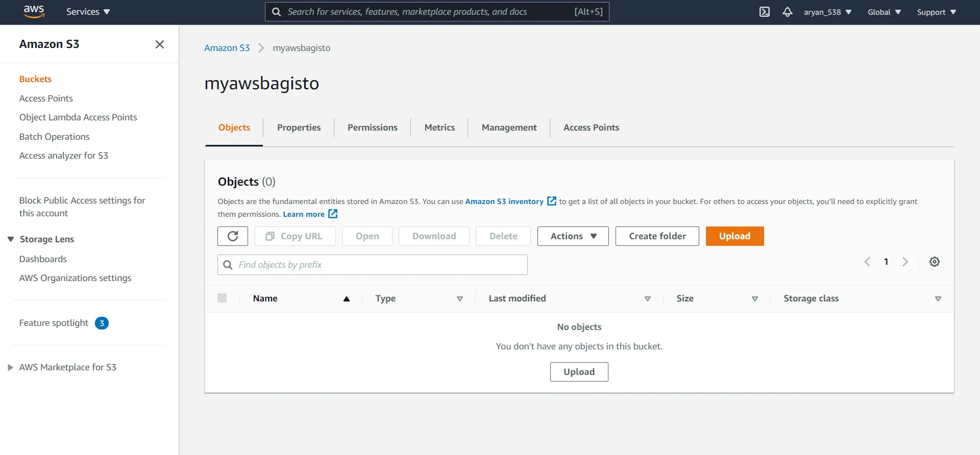Click the Feature spotlight badge 3
Image resolution: width=980 pixels, height=455 pixels.
(102, 323)
